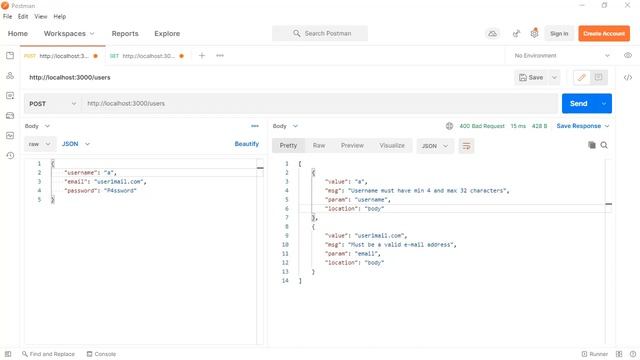Image resolution: width=640 pixels, height=360 pixels.
Task: Open the File menu
Action: (x=7, y=16)
